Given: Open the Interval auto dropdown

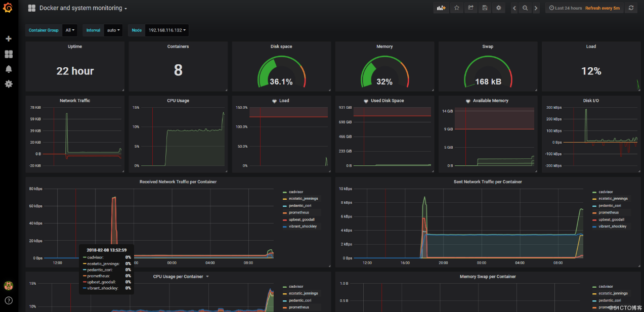Looking at the screenshot, I should (x=113, y=30).
